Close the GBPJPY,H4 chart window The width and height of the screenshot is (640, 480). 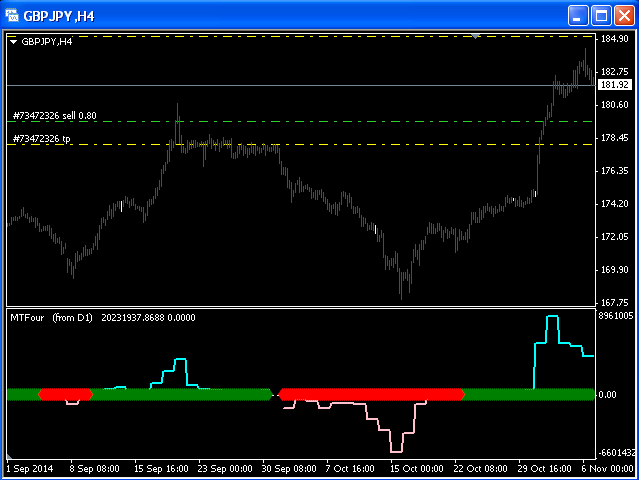click(624, 15)
